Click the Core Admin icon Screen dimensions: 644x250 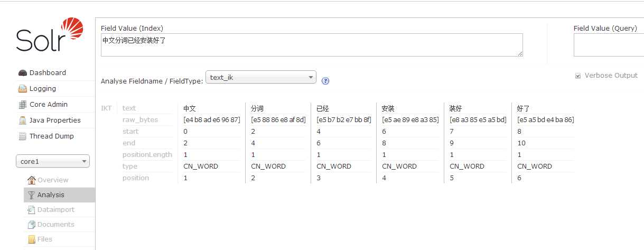[22, 105]
